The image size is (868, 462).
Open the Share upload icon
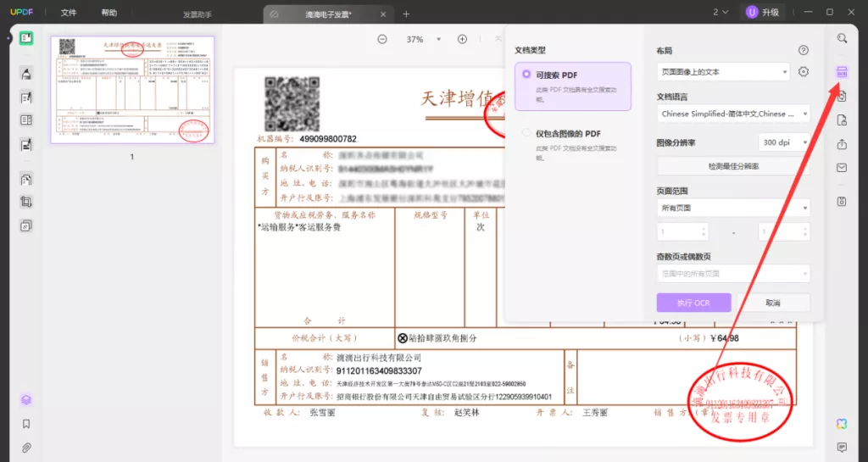click(x=842, y=144)
